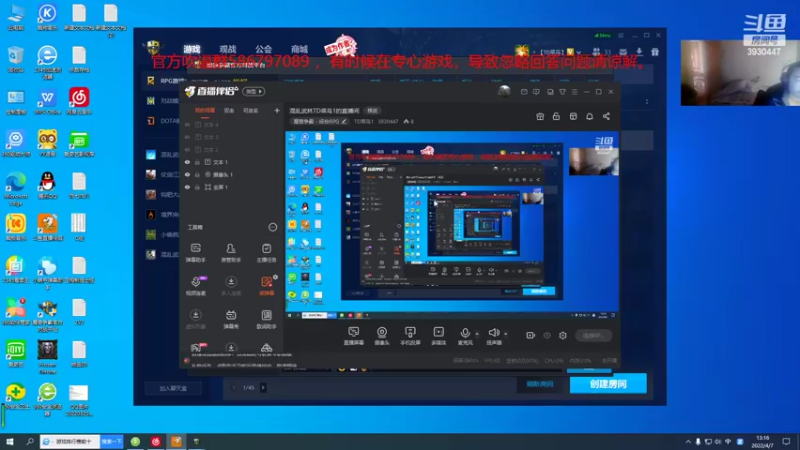Click the notification bell in streaming app
Screen dimensions: 800x450
tap(589, 116)
